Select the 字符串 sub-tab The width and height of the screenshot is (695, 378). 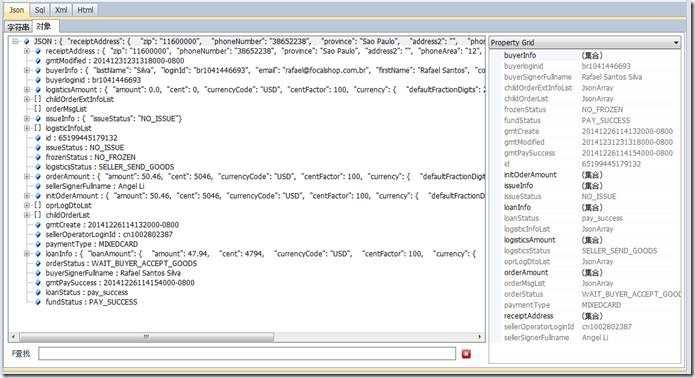[x=18, y=27]
